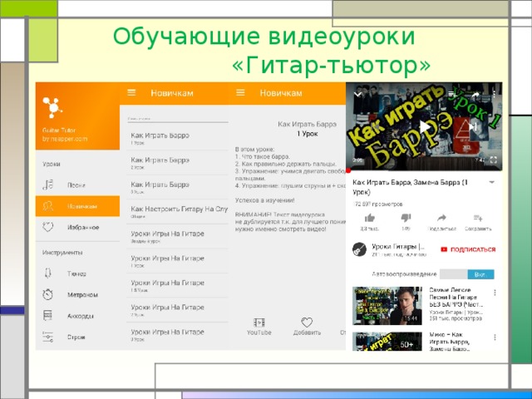Open lesson Как Играть Баррэ 2 Урок
This screenshot has height=399, width=532.
click(x=177, y=163)
